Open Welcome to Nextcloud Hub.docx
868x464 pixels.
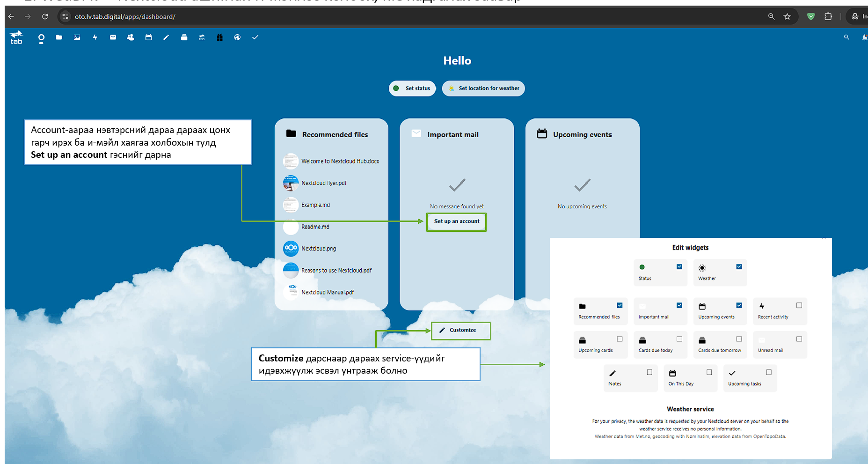(x=331, y=161)
